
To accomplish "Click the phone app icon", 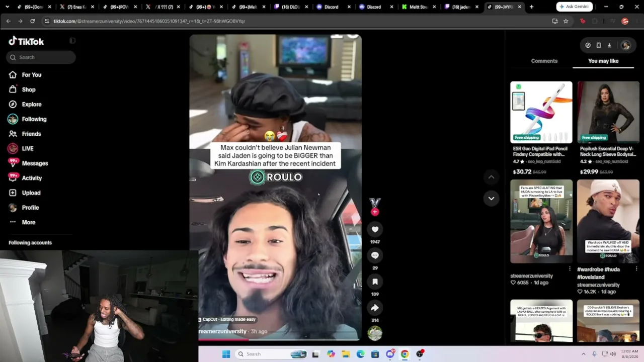I will coord(599,45).
